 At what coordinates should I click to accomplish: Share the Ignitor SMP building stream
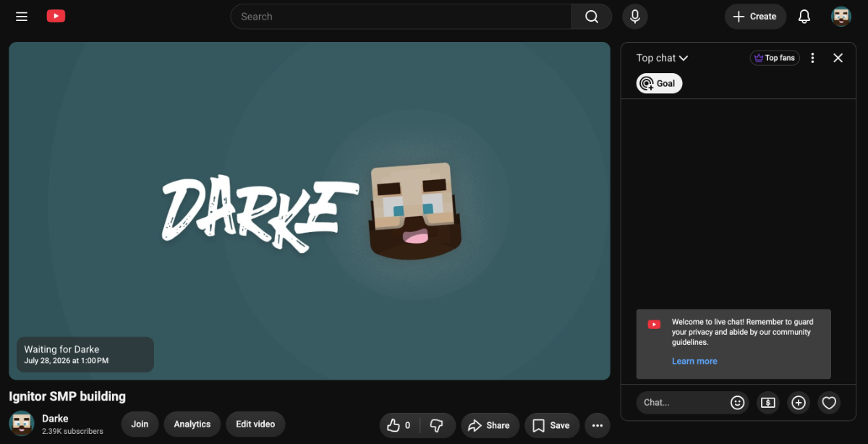(490, 425)
